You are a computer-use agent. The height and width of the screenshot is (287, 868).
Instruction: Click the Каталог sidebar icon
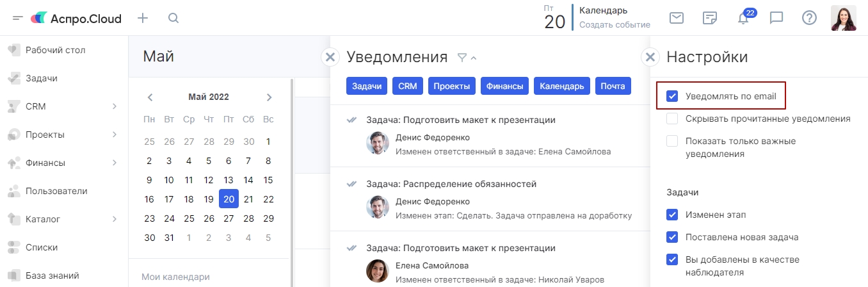click(14, 219)
